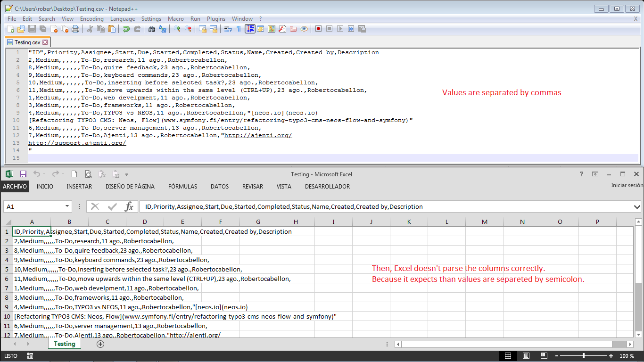Viewport: 644px width, 362px height.
Task: Click the New file icon in Notepad++
Action: [x=10, y=29]
